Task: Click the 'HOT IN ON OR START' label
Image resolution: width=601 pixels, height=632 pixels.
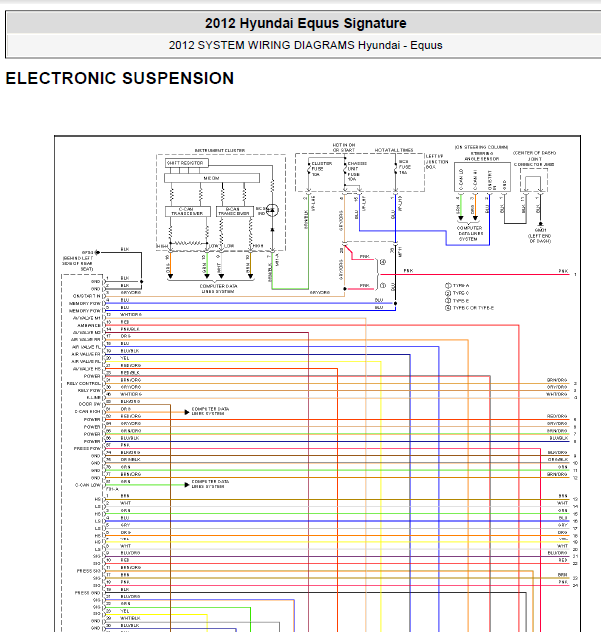Action: 343,147
